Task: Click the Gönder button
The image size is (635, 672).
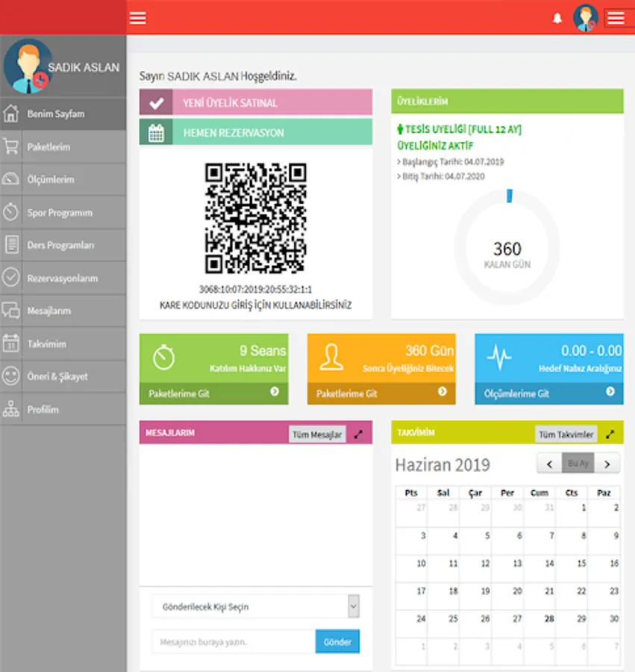Action: pos(337,642)
